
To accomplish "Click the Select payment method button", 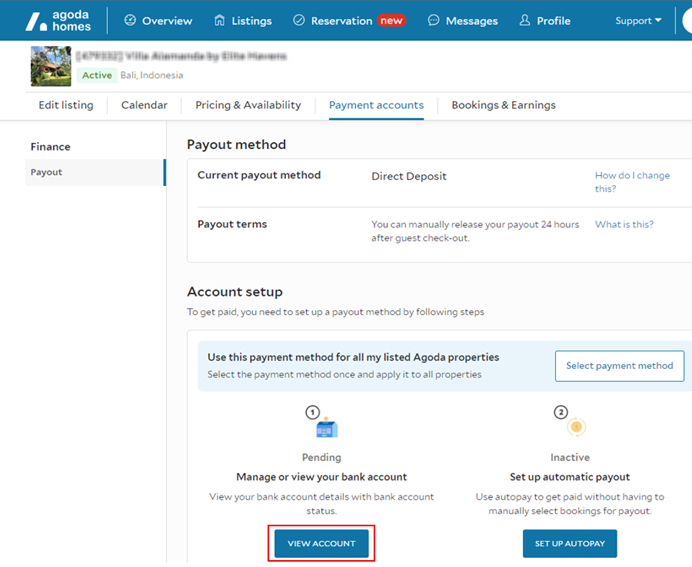I will 619,366.
